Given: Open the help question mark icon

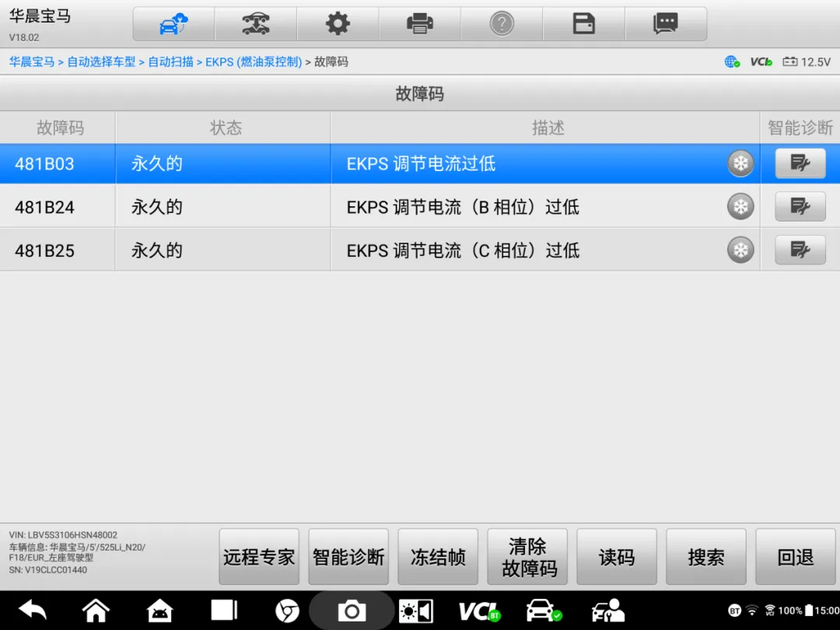Looking at the screenshot, I should pos(502,24).
